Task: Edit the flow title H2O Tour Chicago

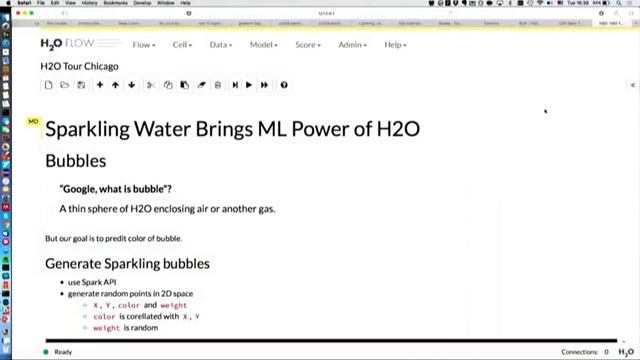Action: (80, 66)
